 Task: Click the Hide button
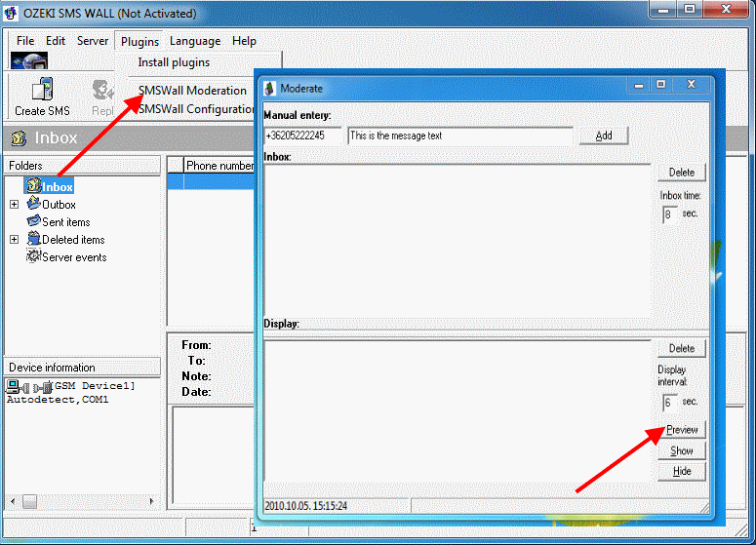682,471
